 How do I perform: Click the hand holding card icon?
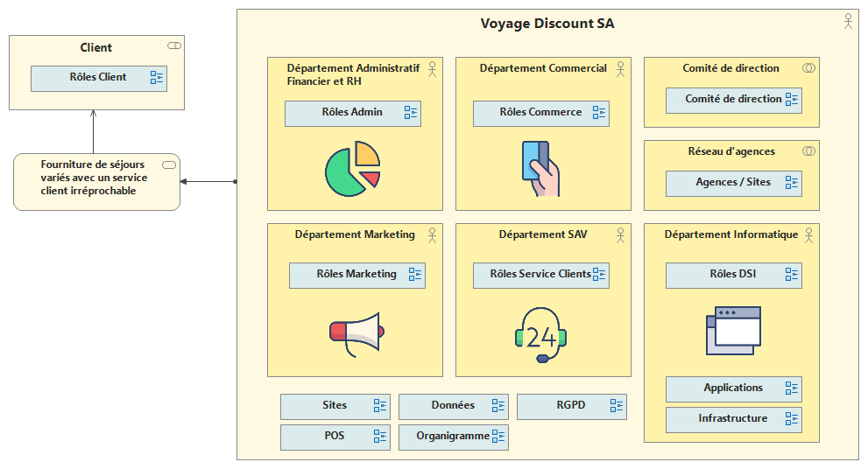538,167
